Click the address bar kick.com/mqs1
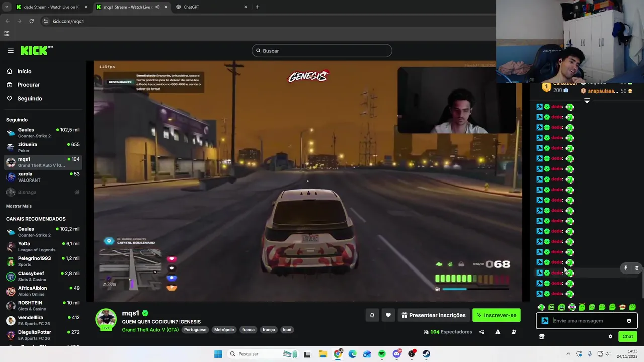This screenshot has height=362, width=644. coord(68,21)
